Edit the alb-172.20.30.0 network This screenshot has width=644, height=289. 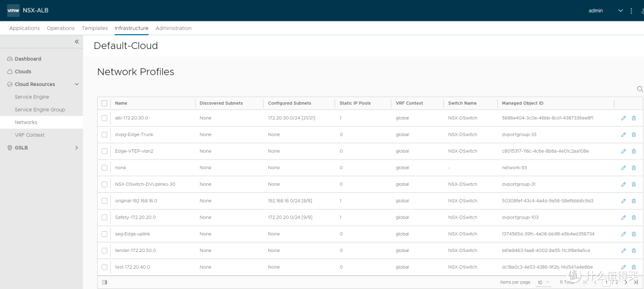[x=624, y=118]
